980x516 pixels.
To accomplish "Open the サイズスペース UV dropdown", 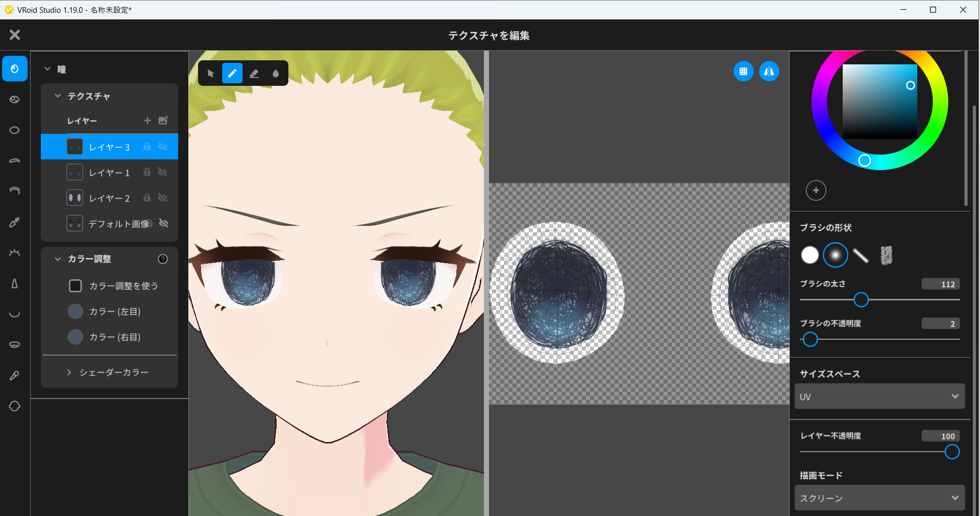I will pyautogui.click(x=879, y=396).
